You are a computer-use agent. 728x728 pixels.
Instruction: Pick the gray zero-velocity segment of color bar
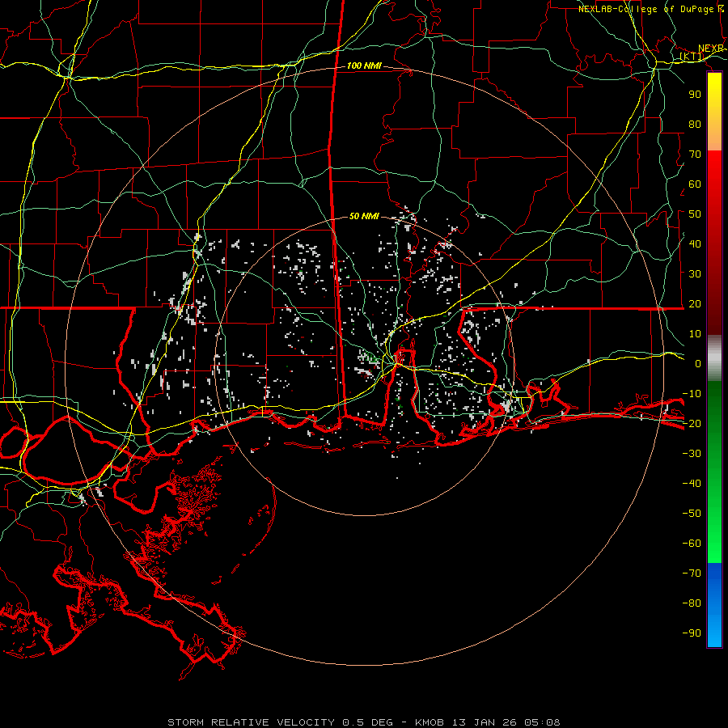click(714, 358)
